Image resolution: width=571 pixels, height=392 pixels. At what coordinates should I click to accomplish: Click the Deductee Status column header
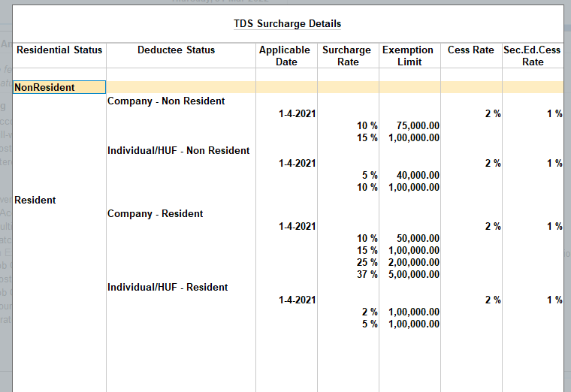[x=176, y=50]
